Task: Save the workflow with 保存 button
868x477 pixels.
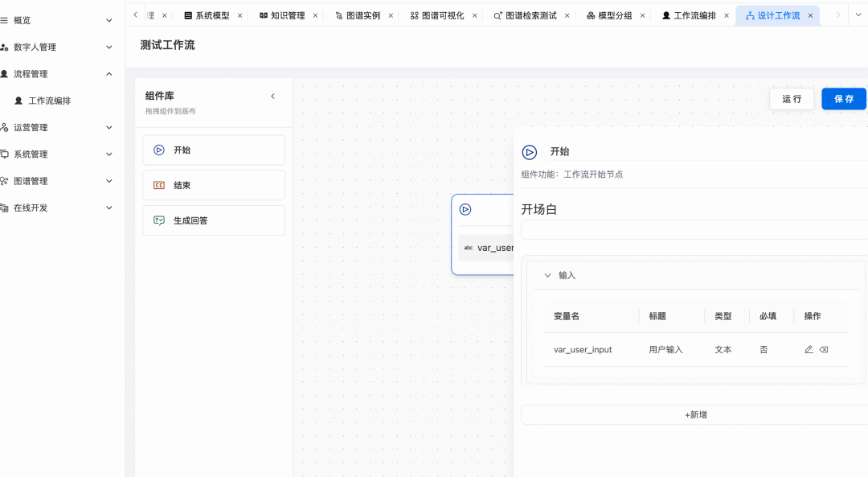Action: click(844, 99)
